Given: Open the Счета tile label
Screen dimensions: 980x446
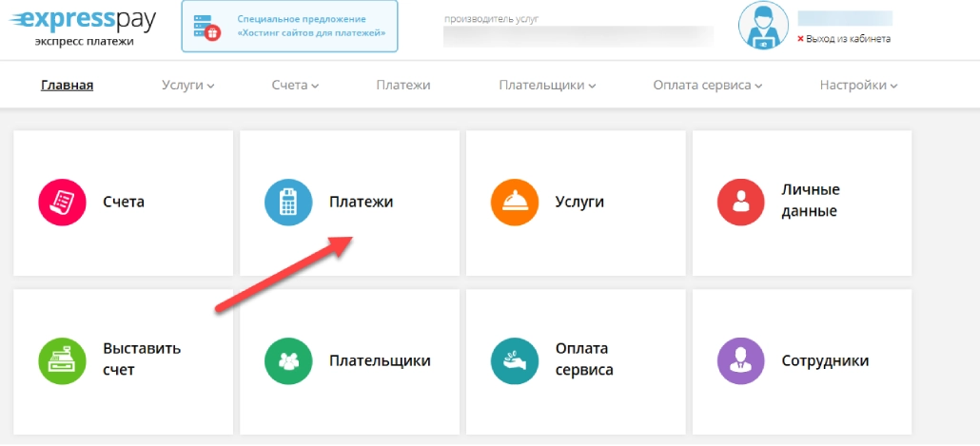Looking at the screenshot, I should pyautogui.click(x=124, y=202).
